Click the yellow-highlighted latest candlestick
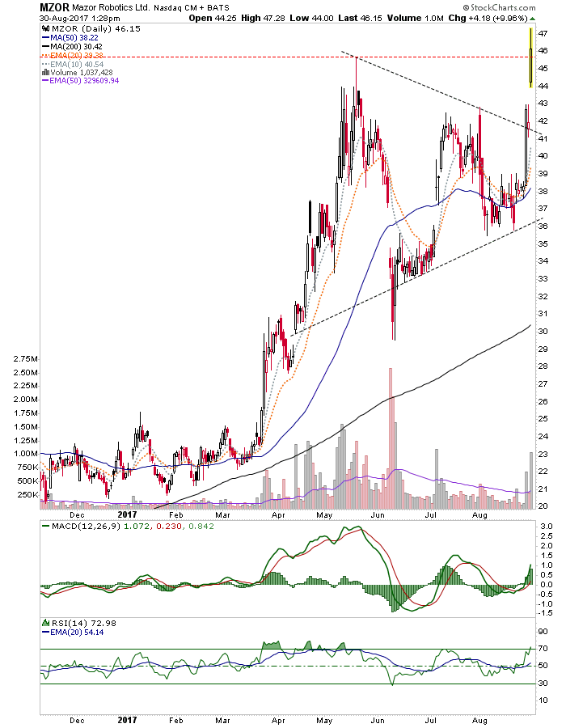This screenshot has height=728, width=566. click(x=530, y=57)
